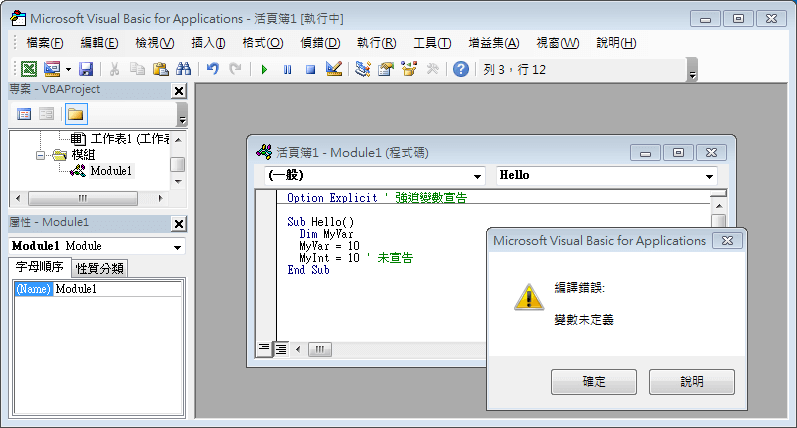
Task: Click the View Microsoft Excel icon
Action: click(x=29, y=69)
